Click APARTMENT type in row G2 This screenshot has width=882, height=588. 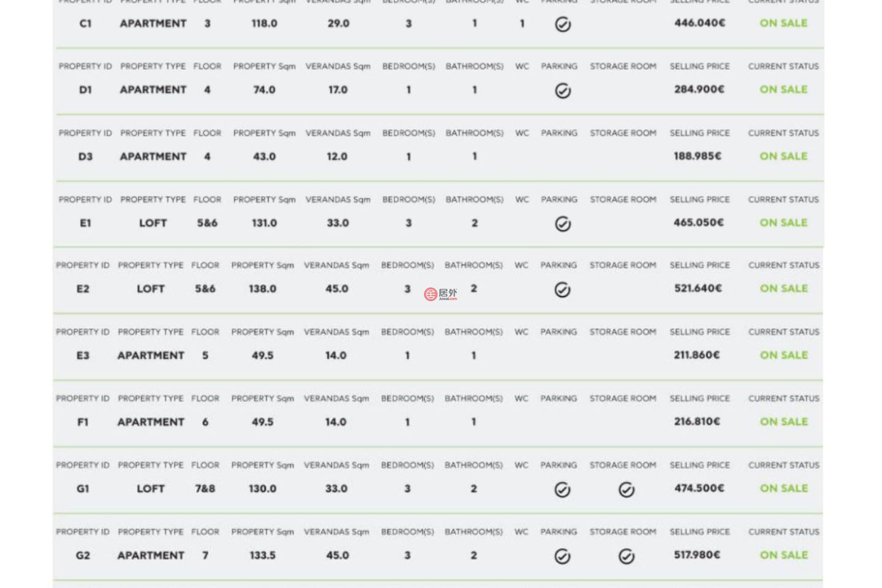coord(151,556)
